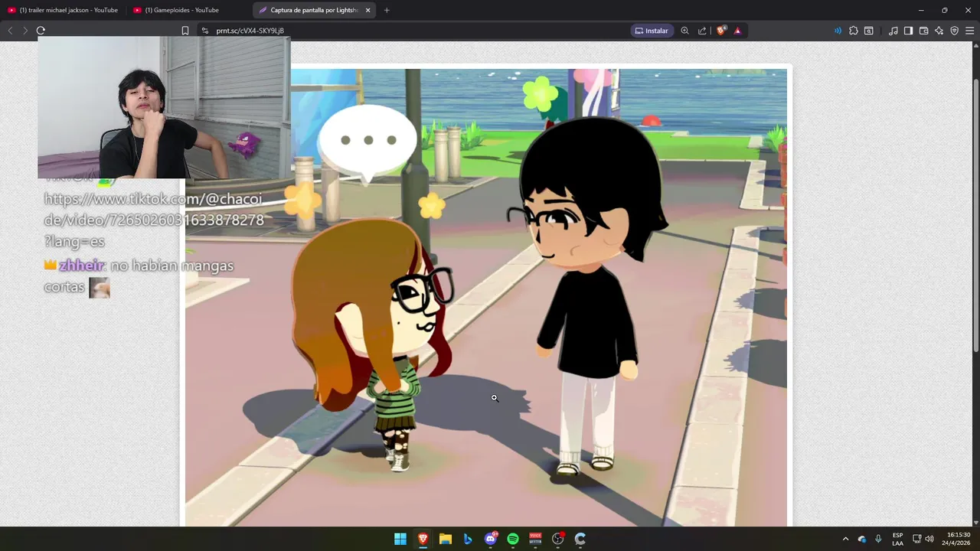Go forward with the forward arrow

click(25, 31)
